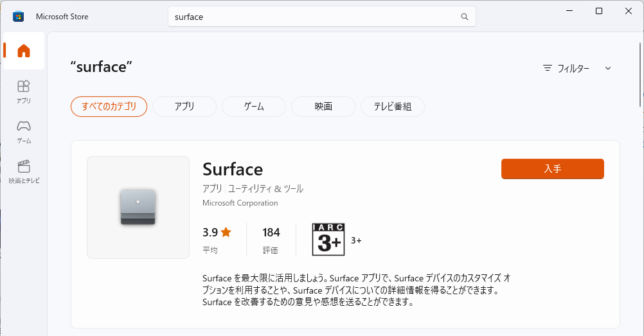Open the Home page in the sidebar

pos(23,51)
